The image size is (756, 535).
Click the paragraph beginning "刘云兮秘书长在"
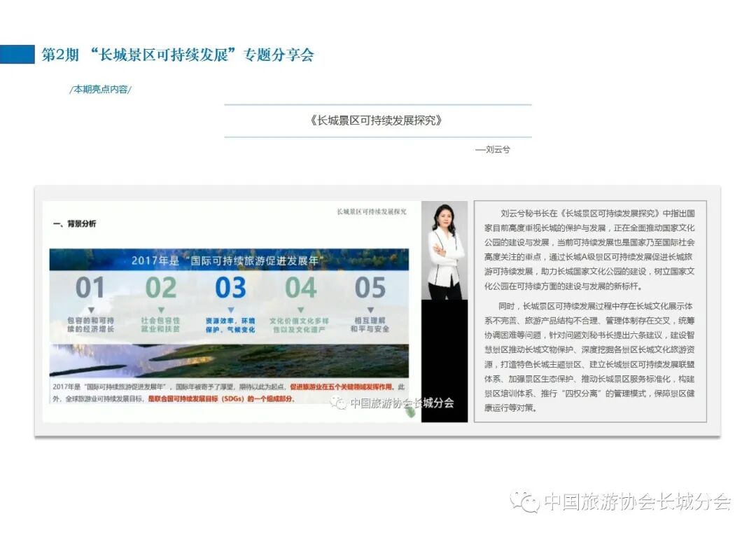tap(589, 250)
